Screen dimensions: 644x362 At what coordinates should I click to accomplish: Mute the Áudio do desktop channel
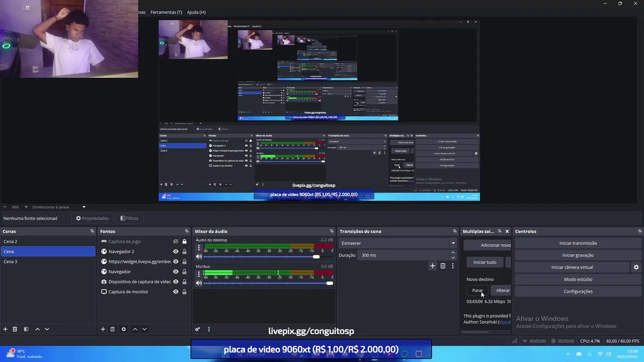pyautogui.click(x=199, y=256)
